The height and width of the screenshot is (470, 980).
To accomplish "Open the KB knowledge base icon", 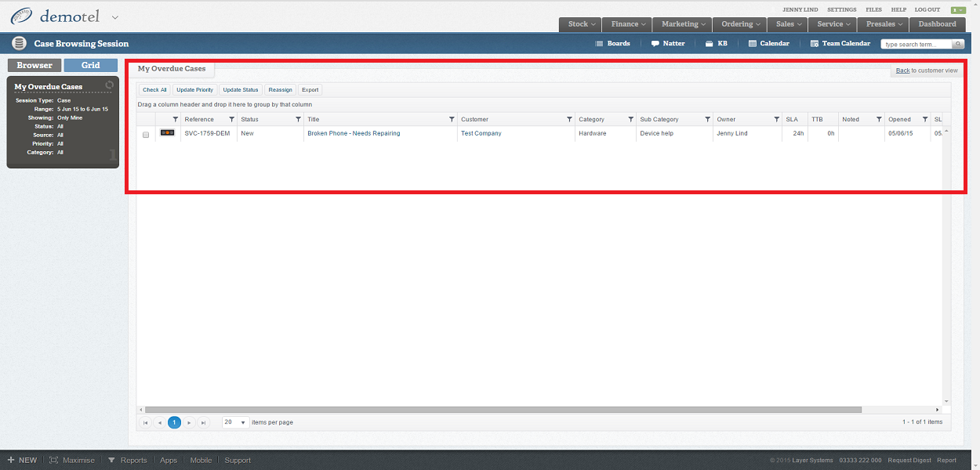I will pos(709,44).
